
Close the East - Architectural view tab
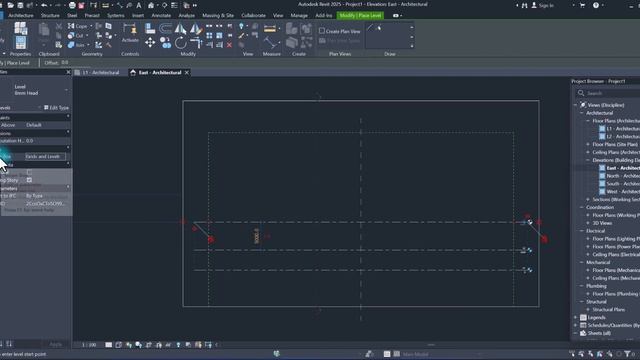(x=187, y=73)
